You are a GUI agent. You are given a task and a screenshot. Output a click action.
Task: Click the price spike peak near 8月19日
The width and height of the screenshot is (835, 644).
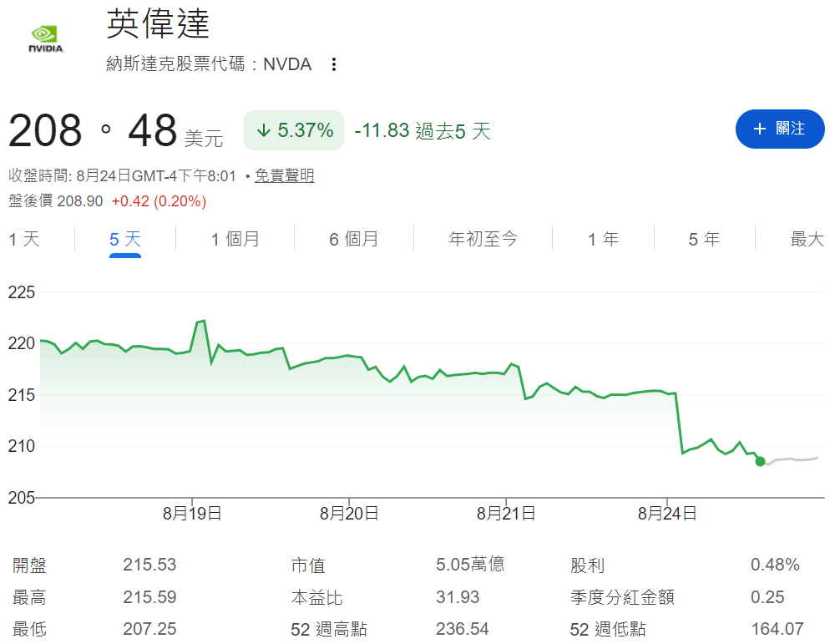click(201, 322)
